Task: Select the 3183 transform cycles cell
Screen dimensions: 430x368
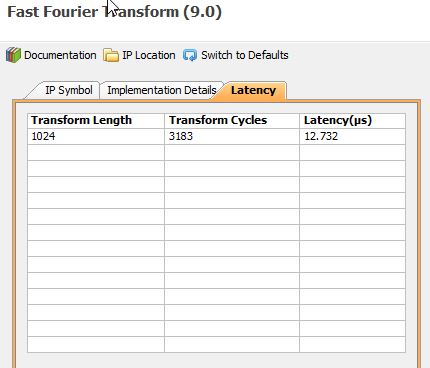Action: (232, 136)
